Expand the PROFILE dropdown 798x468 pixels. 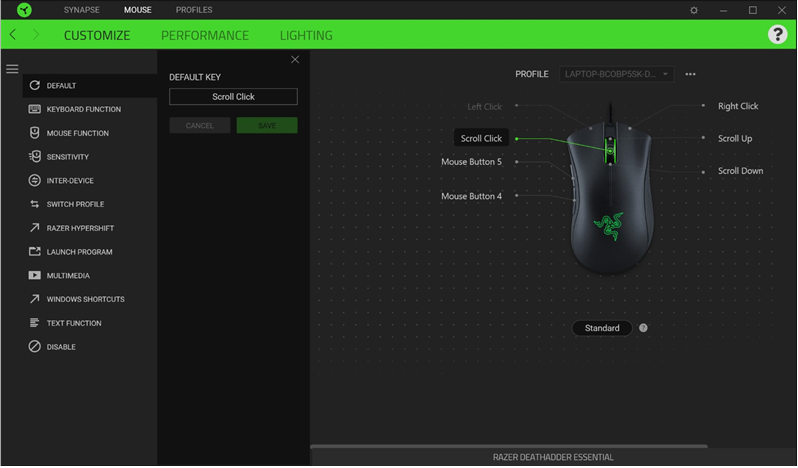(x=616, y=74)
